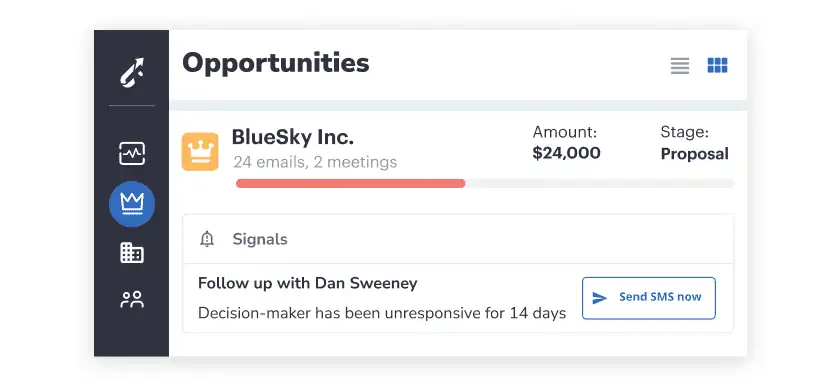Select the crown Opportunities sidebar icon
Screen dimensions: 840x387
tap(132, 204)
